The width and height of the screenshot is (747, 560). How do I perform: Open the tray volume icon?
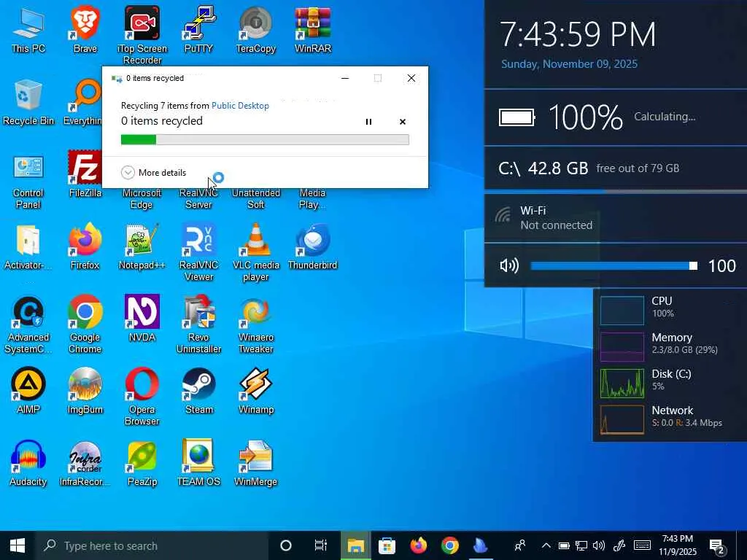[599, 545]
